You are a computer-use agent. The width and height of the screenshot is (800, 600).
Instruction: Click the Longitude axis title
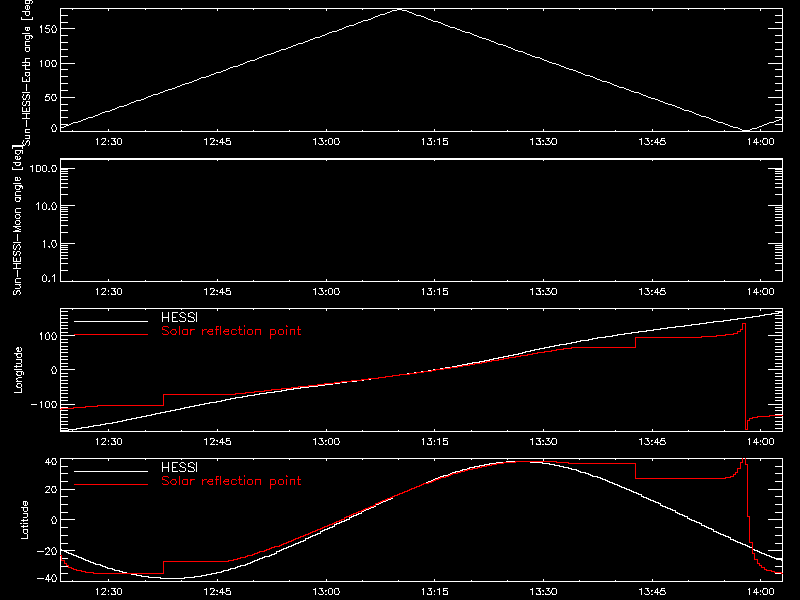[18, 370]
